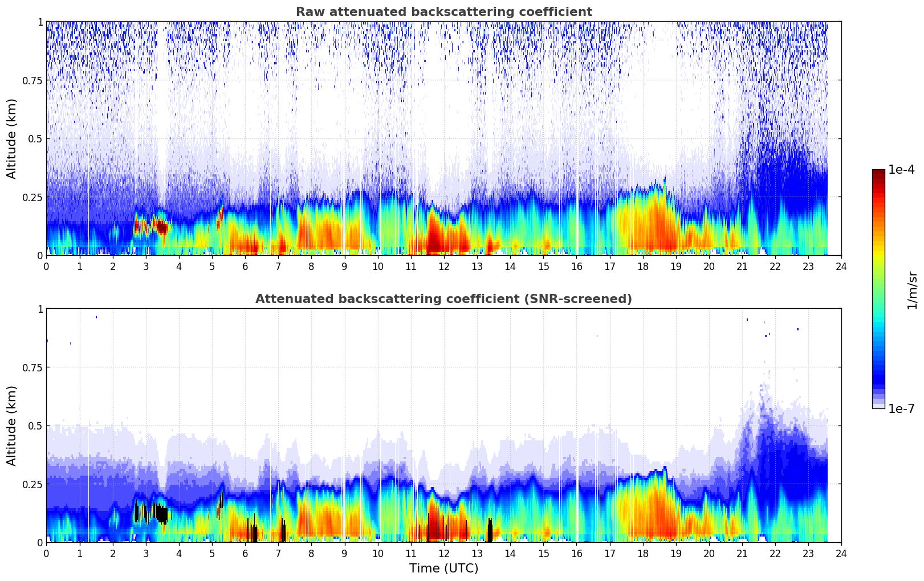Click the "1e-4" colorbar maximum label
The image size is (924, 581).
coord(901,170)
